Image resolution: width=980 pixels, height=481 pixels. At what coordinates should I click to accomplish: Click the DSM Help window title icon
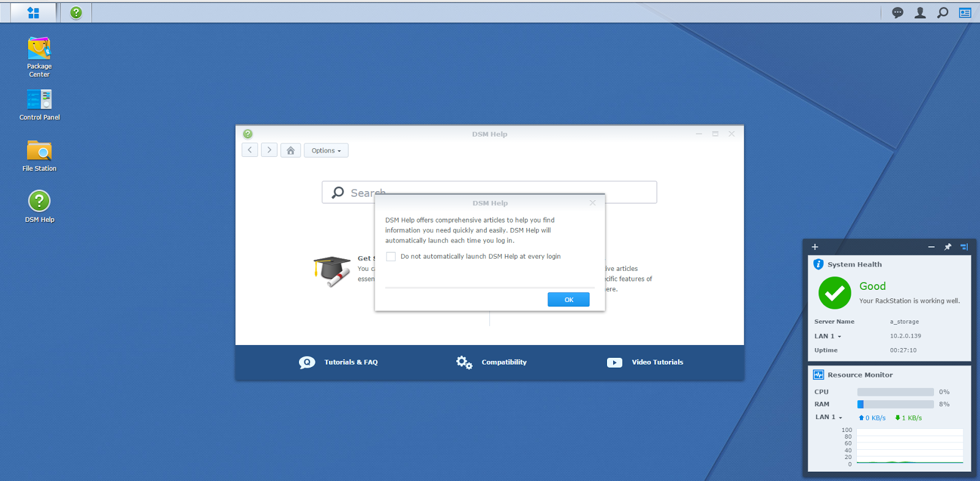[x=247, y=134]
